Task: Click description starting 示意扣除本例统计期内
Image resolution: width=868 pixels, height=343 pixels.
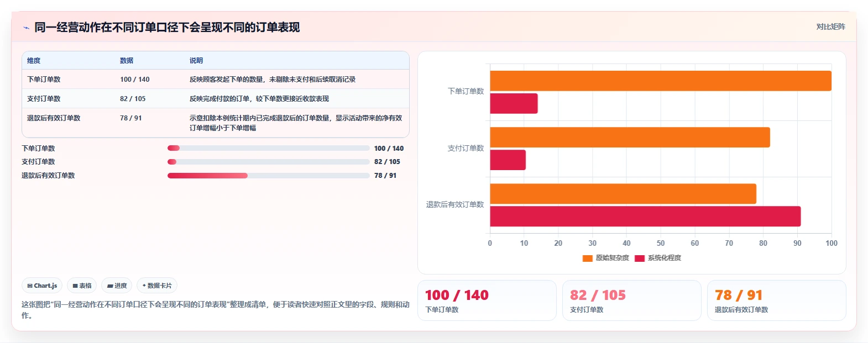Action: tap(296, 123)
